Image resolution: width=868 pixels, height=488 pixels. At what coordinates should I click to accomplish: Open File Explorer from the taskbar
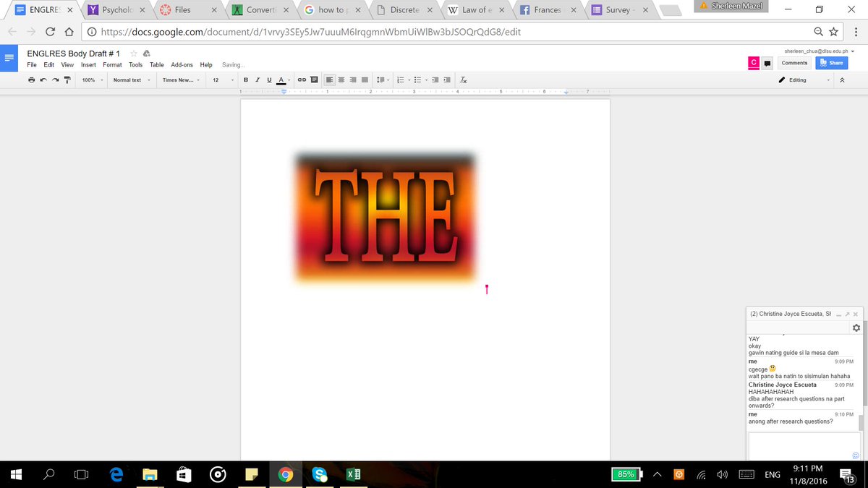pyautogui.click(x=150, y=474)
